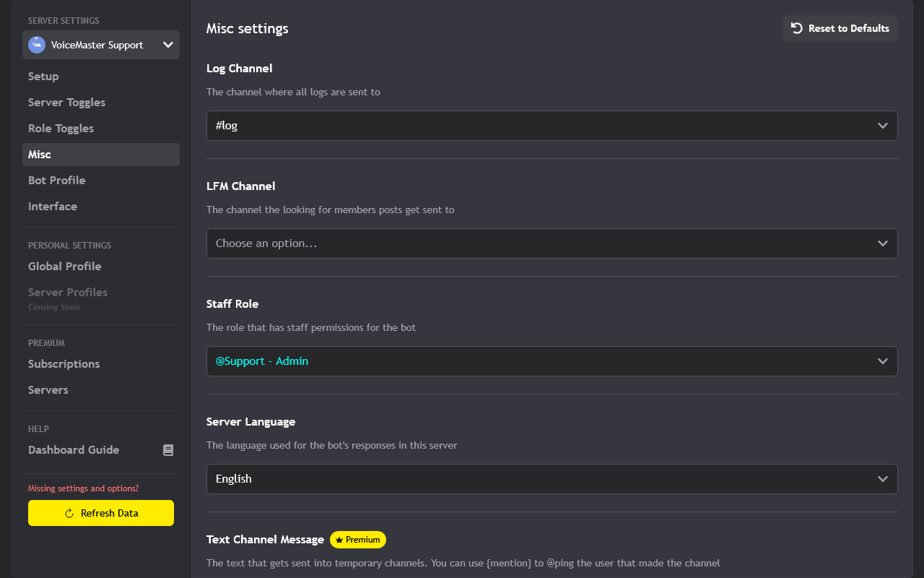Go to the Setup settings page
This screenshot has height=578, width=924.
click(43, 76)
